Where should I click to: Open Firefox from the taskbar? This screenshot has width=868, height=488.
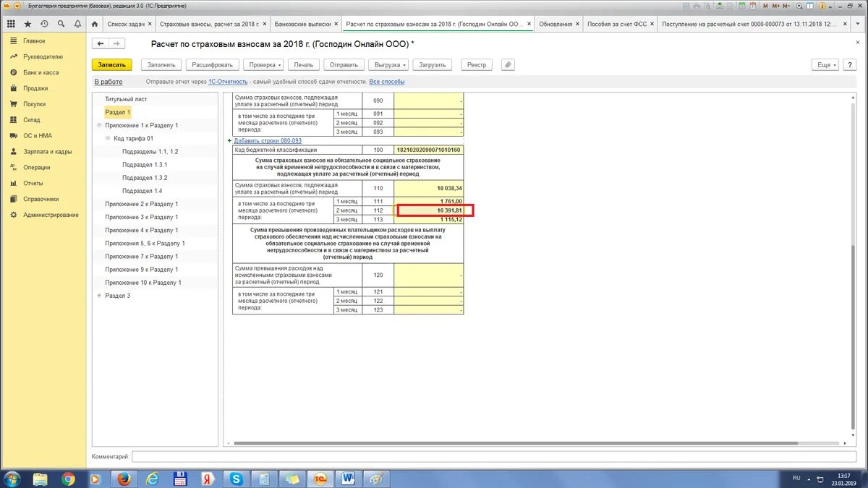[x=123, y=479]
